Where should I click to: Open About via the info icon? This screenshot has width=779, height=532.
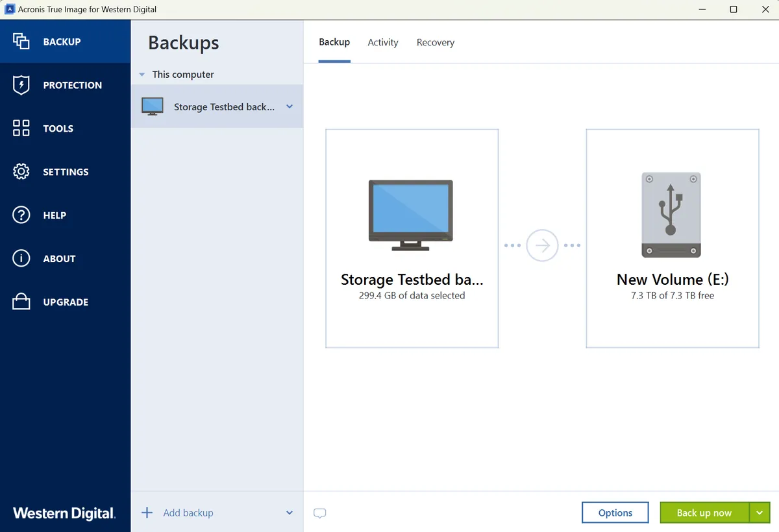pyautogui.click(x=21, y=259)
